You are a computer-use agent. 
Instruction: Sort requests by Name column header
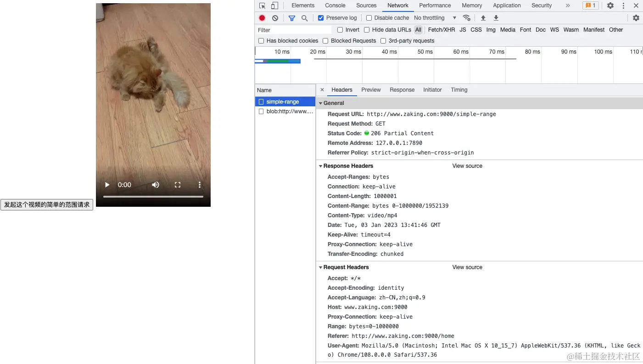[285, 90]
